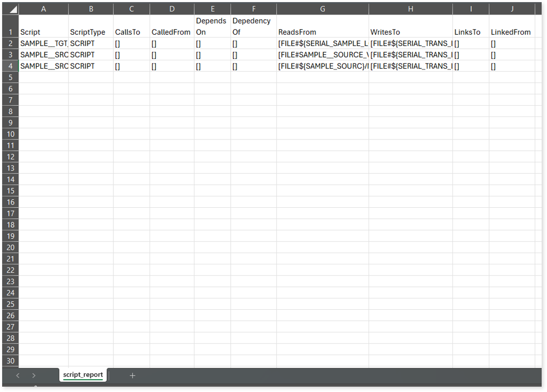The width and height of the screenshot is (547, 392).
Task: Click SCRIPT cell in row 3
Action: pyautogui.click(x=91, y=55)
